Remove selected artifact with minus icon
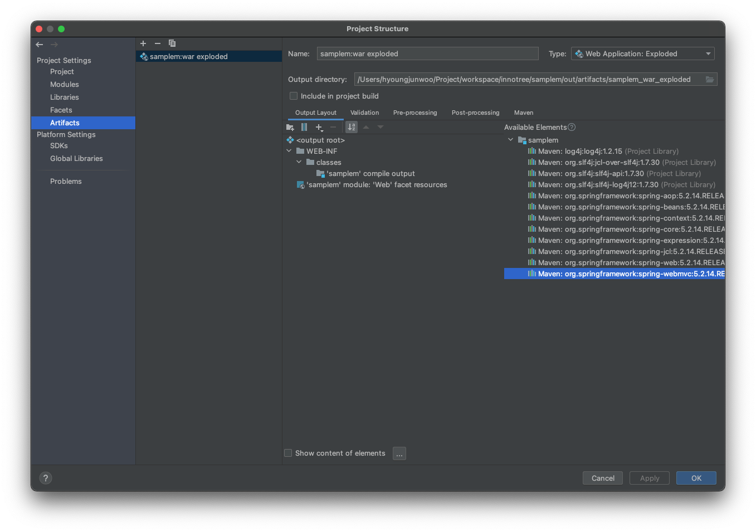This screenshot has width=756, height=532. 158,43
